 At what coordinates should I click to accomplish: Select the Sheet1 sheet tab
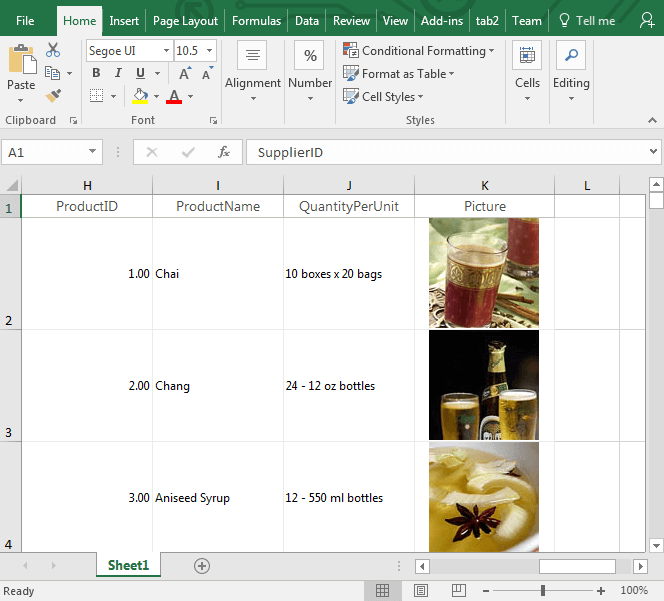[x=128, y=565]
